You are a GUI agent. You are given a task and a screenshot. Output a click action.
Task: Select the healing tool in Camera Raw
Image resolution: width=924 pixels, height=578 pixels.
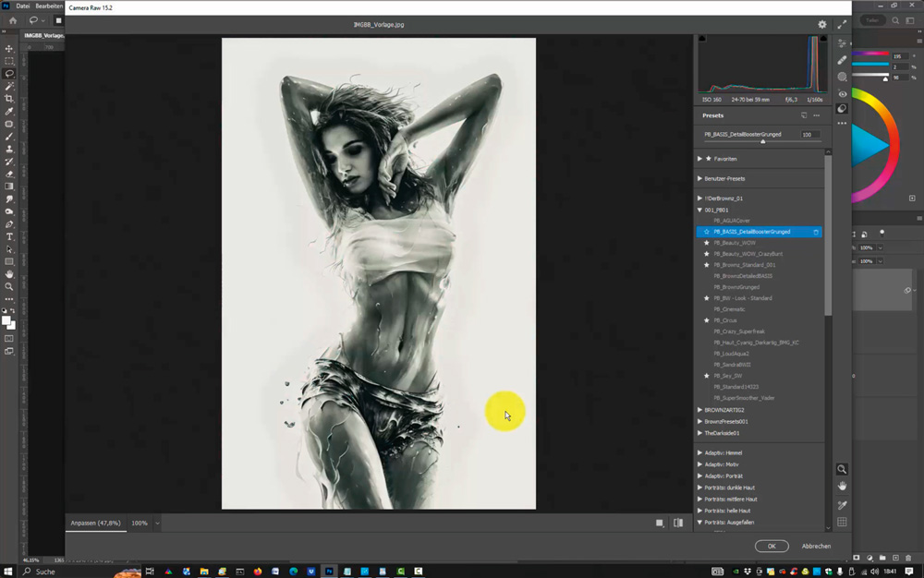[842, 60]
